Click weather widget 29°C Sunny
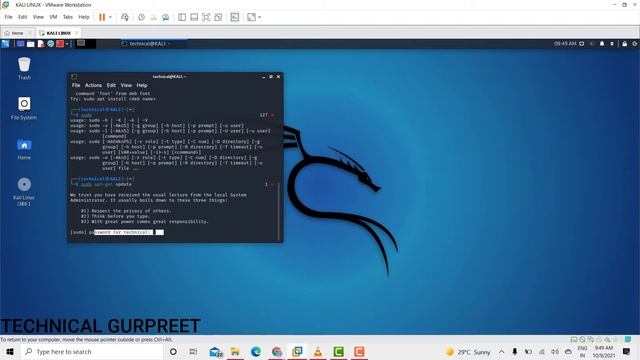The width and height of the screenshot is (640, 360). [468, 352]
